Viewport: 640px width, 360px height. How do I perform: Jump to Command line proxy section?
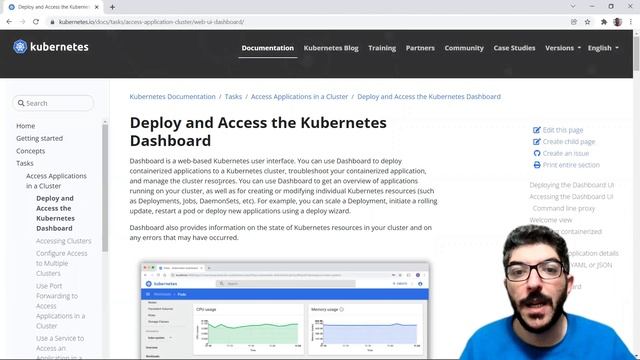[564, 208]
